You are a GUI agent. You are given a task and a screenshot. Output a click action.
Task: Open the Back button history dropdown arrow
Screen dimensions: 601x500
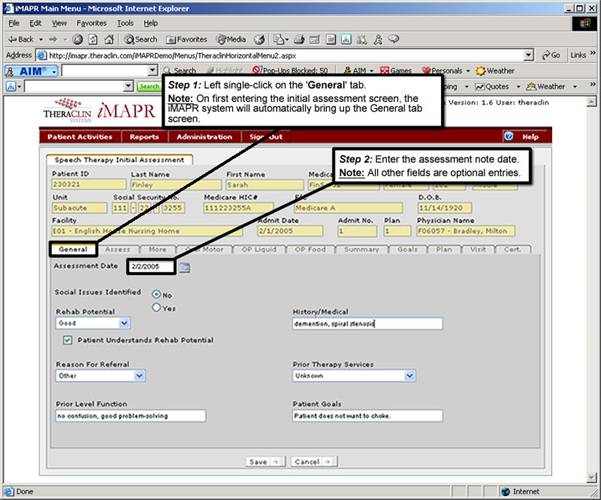coord(41,39)
